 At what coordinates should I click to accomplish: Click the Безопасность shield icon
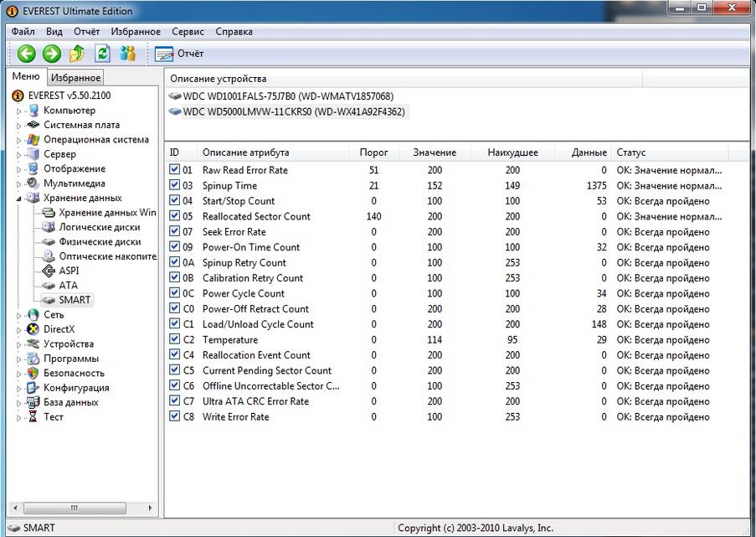[x=33, y=373]
